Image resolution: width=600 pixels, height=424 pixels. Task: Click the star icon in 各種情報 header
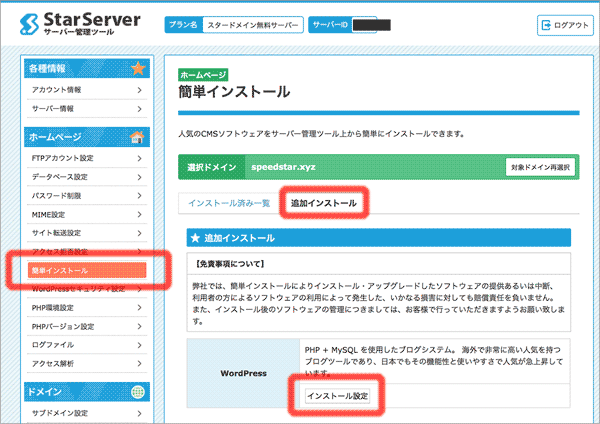click(138, 68)
